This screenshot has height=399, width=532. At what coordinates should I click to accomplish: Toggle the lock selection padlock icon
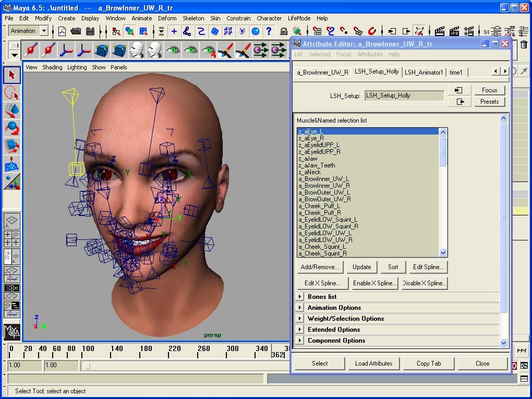284,31
